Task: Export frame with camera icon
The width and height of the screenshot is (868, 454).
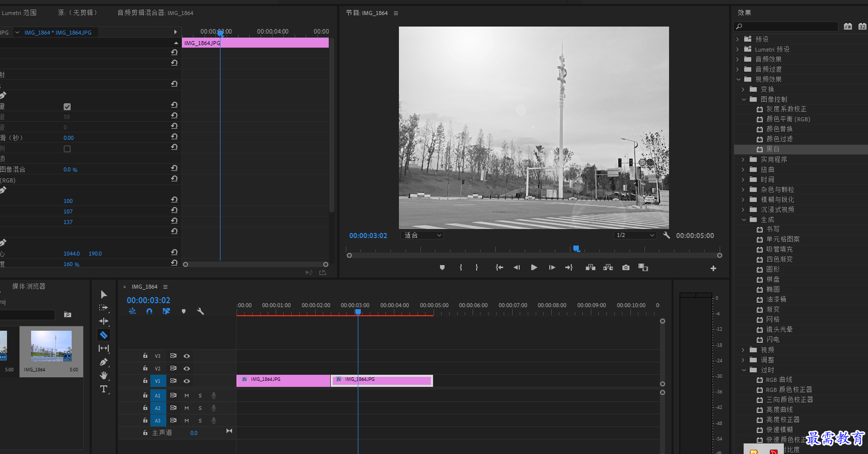Action: [x=626, y=268]
